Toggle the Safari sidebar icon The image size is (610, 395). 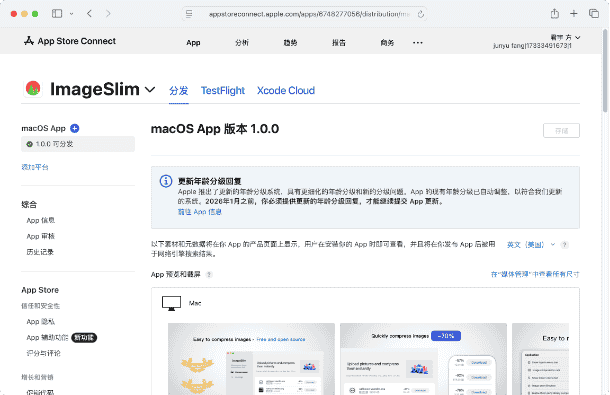(x=57, y=14)
